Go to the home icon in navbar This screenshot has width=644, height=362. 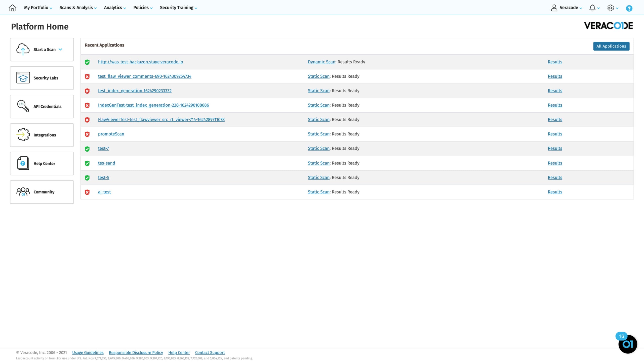click(12, 8)
